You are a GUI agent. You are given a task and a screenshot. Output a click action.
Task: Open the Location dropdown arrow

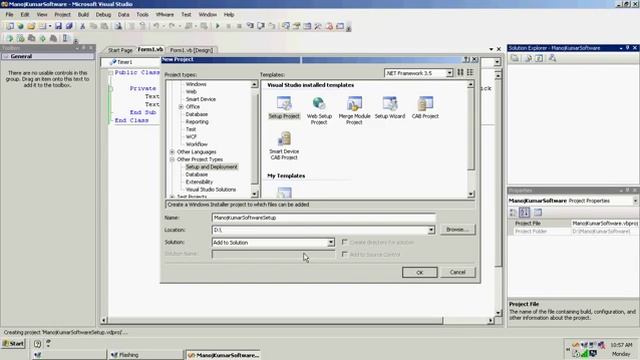coord(431,230)
